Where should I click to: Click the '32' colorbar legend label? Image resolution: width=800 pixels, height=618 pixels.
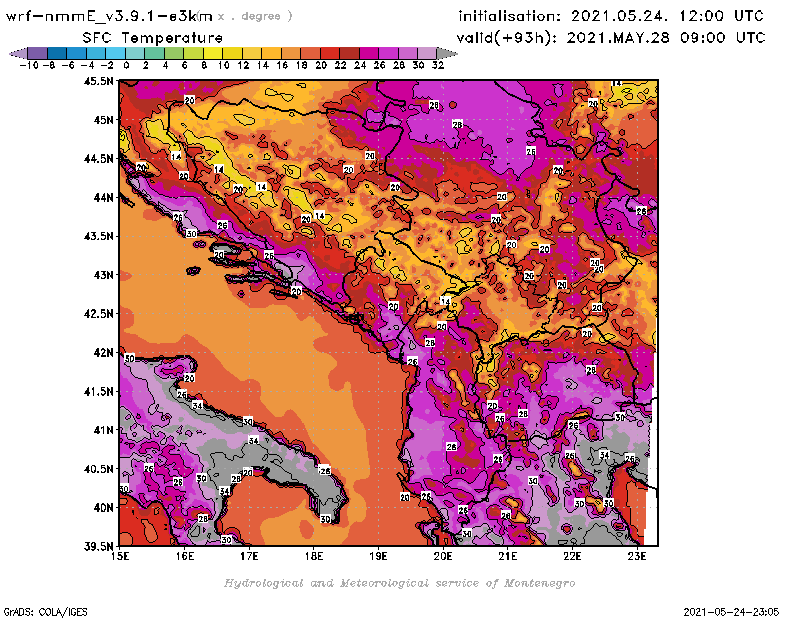[438, 65]
